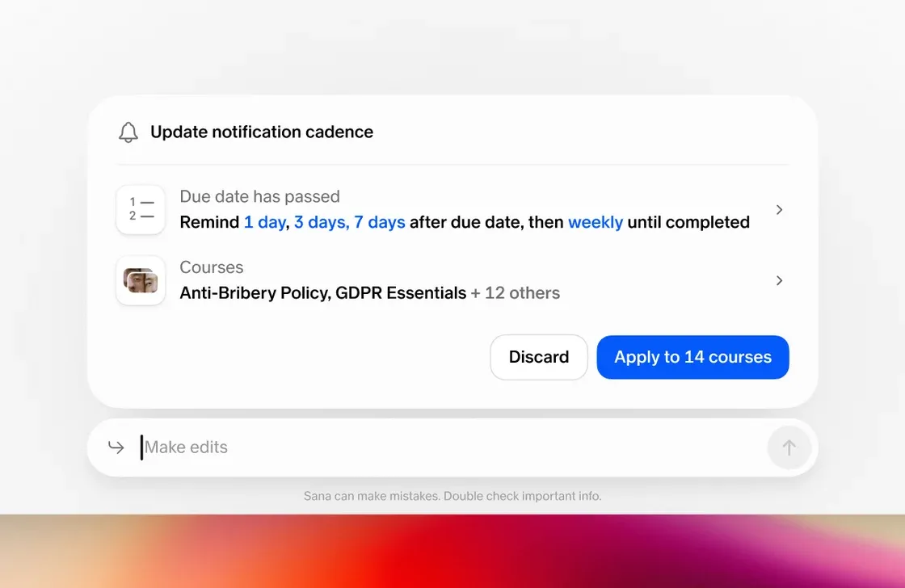Click the notification bell icon
Image resolution: width=905 pixels, height=588 pixels.
128,132
